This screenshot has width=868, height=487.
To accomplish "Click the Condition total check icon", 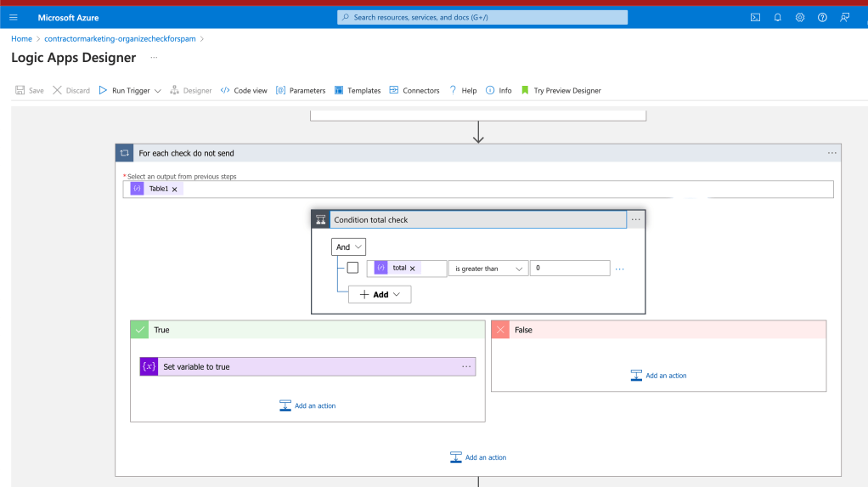I will [x=320, y=220].
